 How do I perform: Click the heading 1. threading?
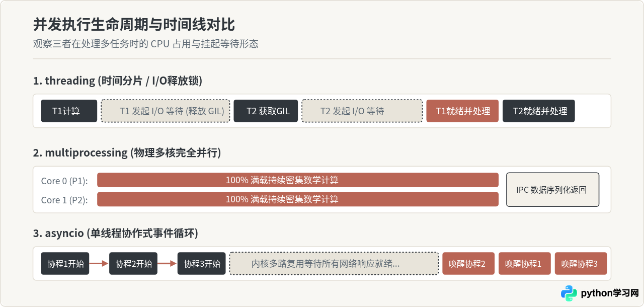tap(118, 81)
